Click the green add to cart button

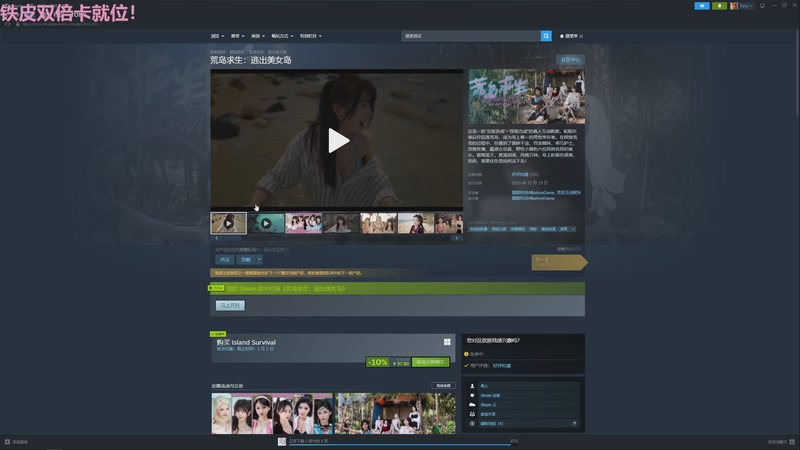tap(431, 362)
